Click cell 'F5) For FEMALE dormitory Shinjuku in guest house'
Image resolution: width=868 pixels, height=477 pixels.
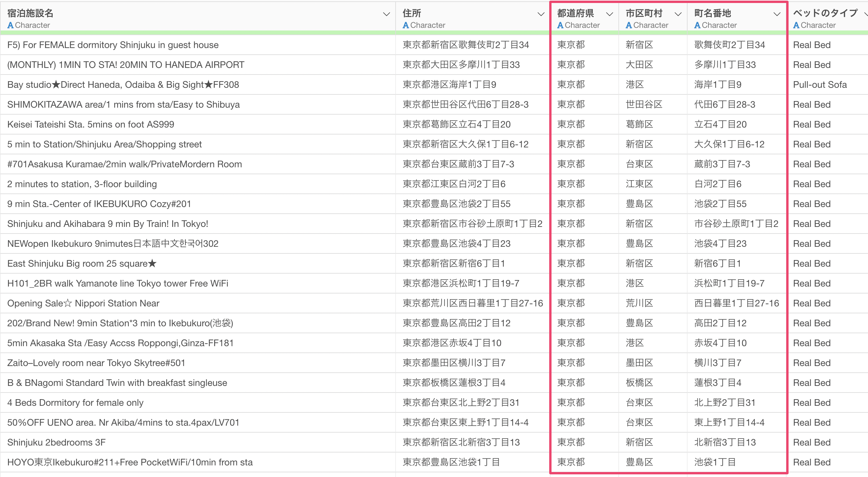click(198, 45)
